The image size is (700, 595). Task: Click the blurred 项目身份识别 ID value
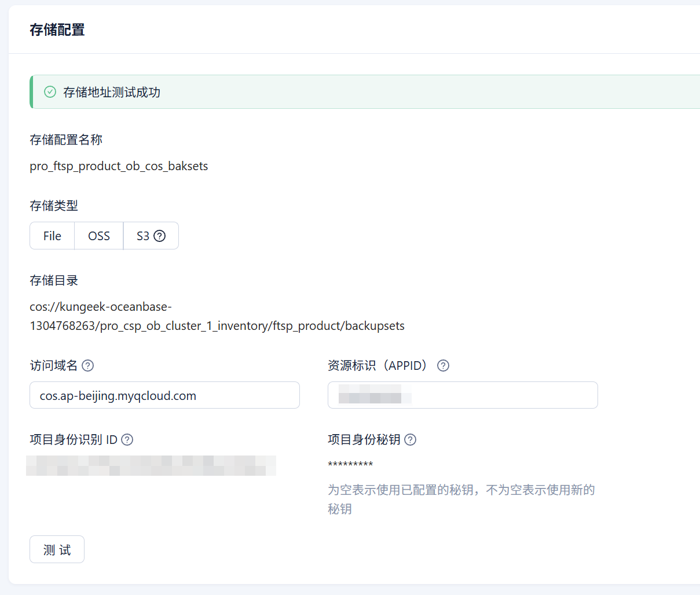click(151, 466)
